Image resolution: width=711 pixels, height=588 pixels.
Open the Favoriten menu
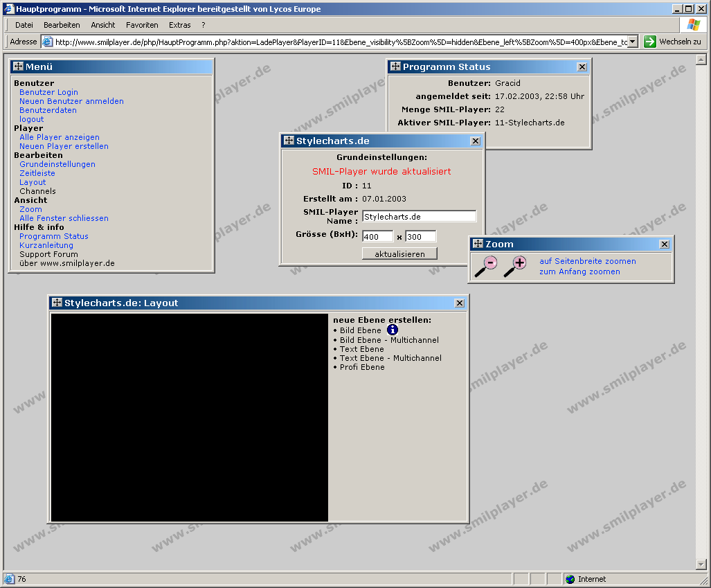[142, 25]
